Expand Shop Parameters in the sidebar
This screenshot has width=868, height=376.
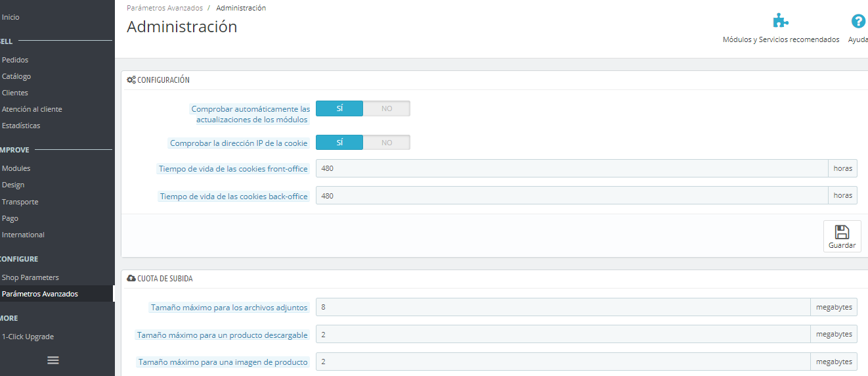point(30,277)
